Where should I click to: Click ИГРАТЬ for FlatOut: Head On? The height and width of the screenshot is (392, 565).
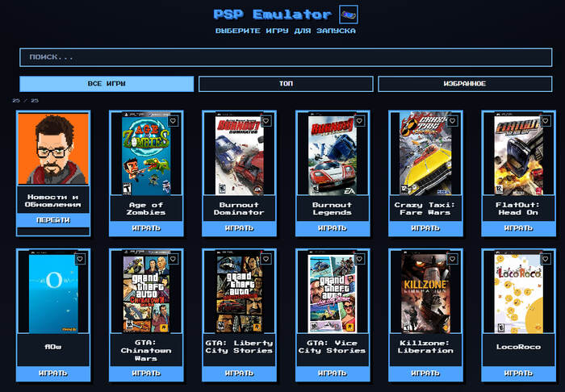(x=518, y=228)
